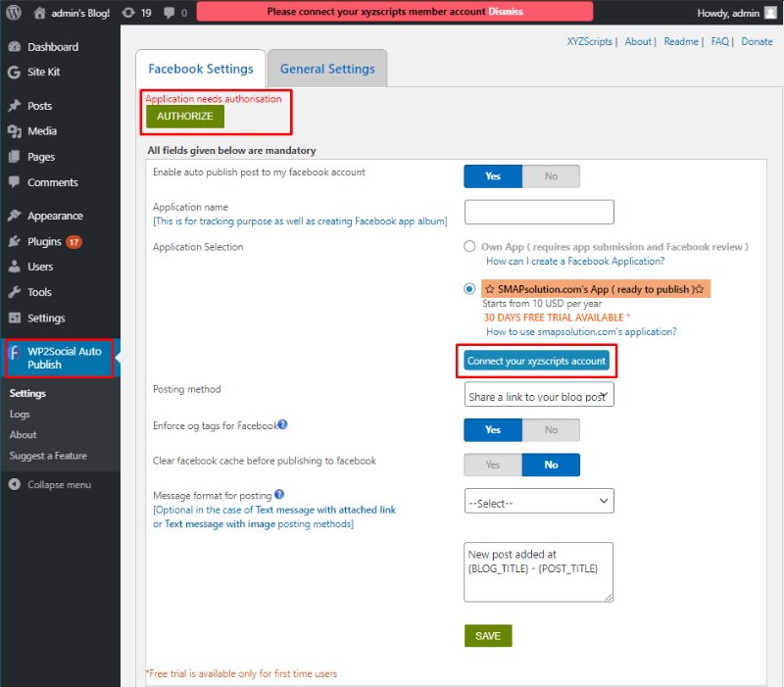Open admin's Blog home icon

point(39,13)
